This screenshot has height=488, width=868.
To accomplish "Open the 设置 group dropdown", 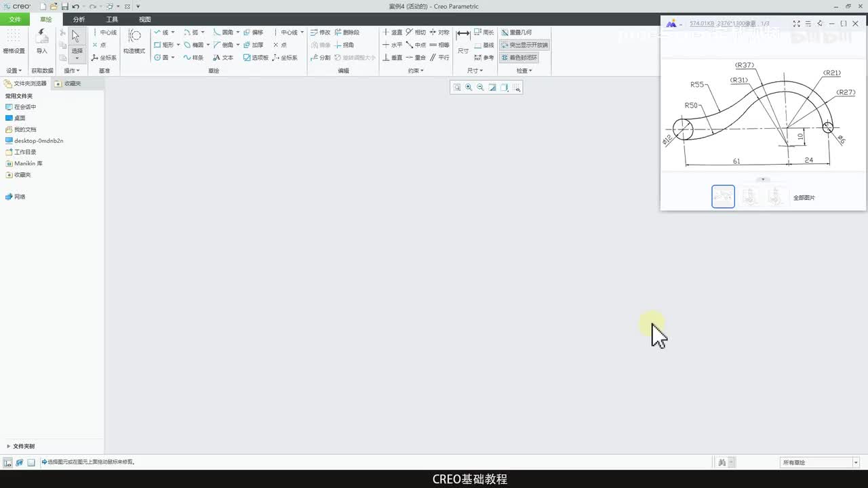I will [x=14, y=70].
